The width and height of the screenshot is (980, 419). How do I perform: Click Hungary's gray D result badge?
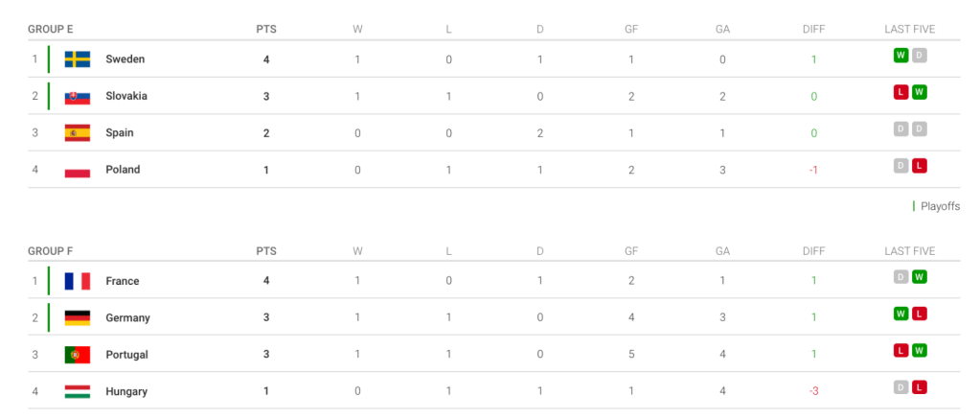click(x=900, y=387)
